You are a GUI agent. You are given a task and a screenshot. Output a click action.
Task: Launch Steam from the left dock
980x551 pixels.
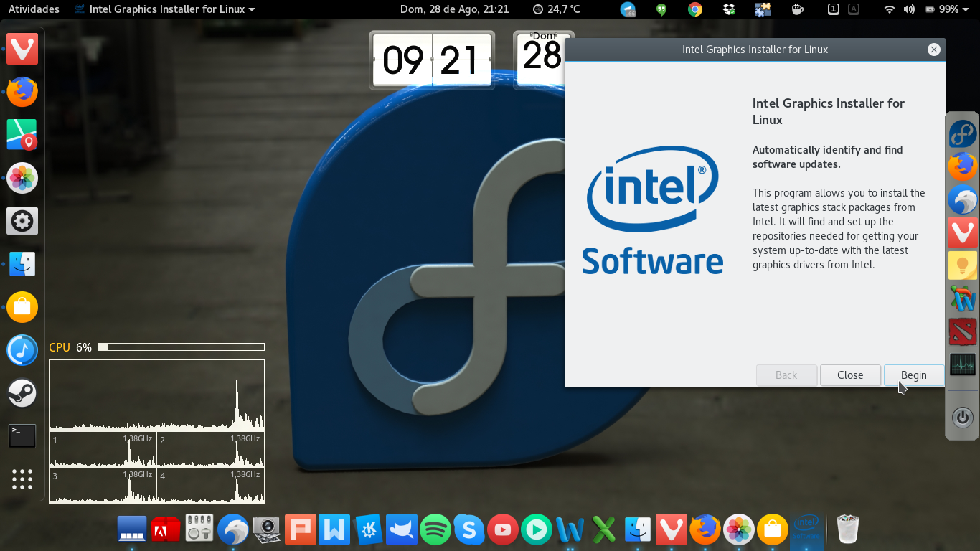22,393
